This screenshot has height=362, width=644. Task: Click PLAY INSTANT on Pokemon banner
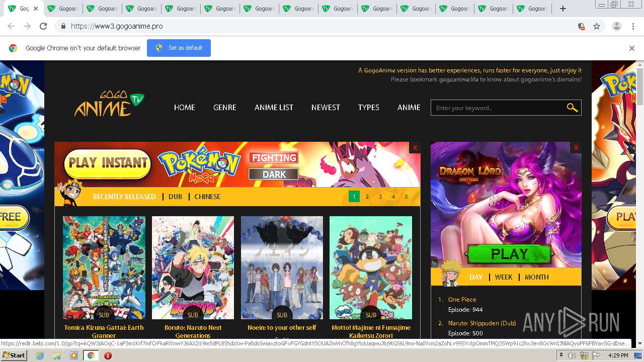108,163
